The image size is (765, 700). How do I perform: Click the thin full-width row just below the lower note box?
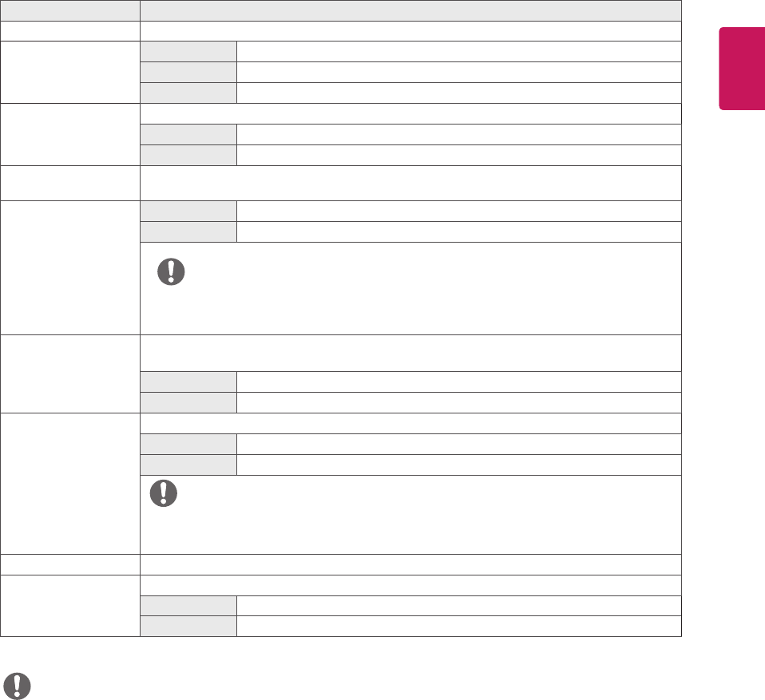[x=410, y=564]
